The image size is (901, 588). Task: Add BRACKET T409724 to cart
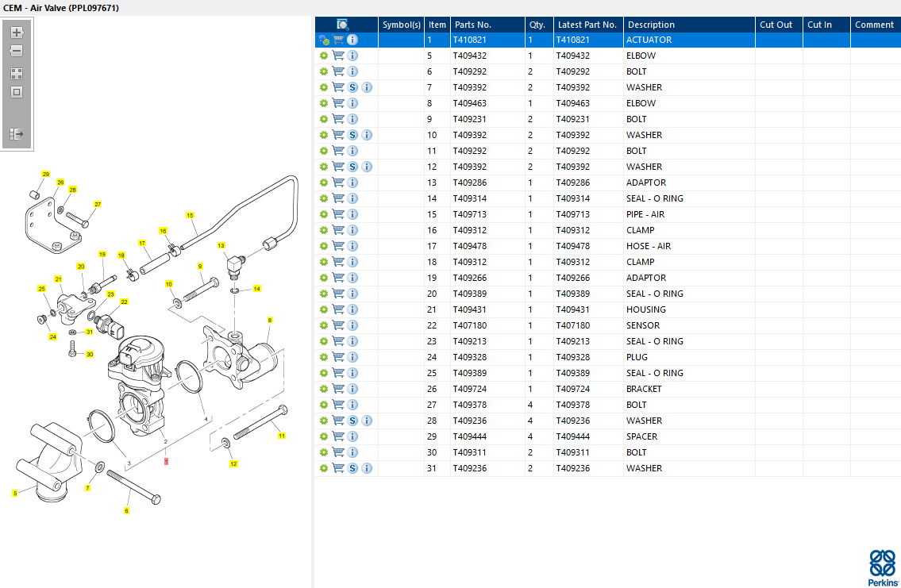coord(338,389)
